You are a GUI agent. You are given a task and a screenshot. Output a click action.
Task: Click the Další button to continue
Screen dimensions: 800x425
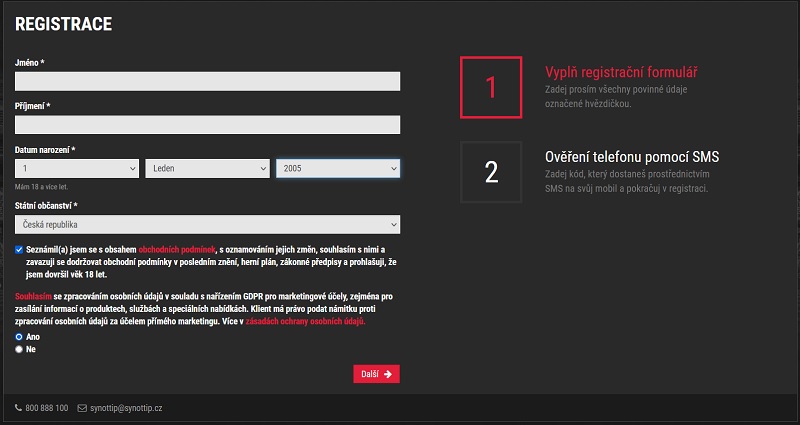tap(377, 374)
